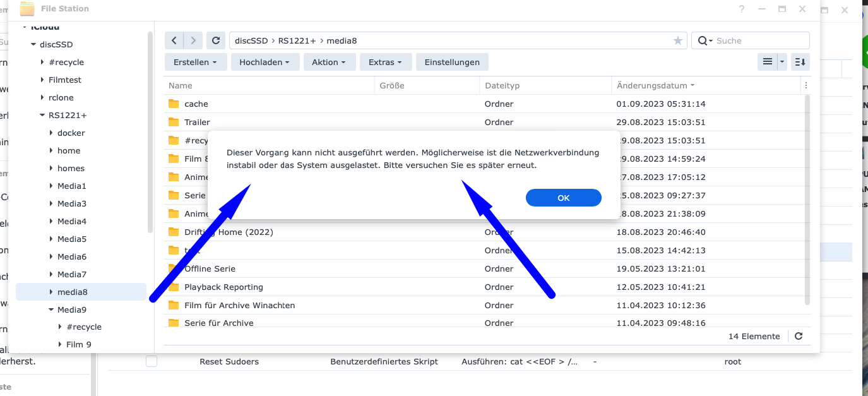Click discSSD in the path breadcrumb
The width and height of the screenshot is (868, 396).
click(x=251, y=40)
